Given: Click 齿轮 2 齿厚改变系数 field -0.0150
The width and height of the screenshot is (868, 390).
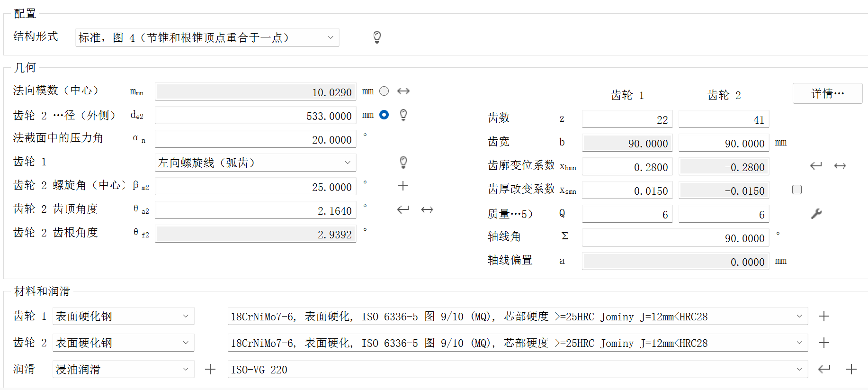Looking at the screenshot, I should coord(724,190).
